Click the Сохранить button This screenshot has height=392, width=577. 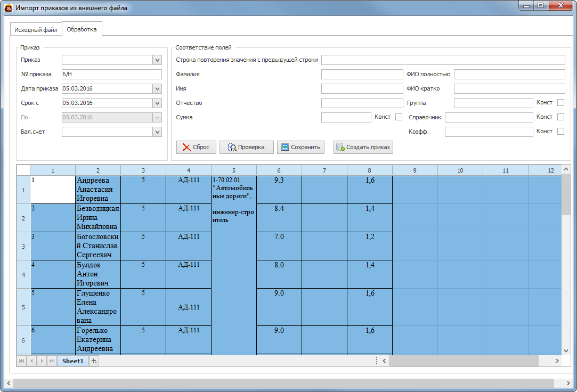tap(300, 147)
